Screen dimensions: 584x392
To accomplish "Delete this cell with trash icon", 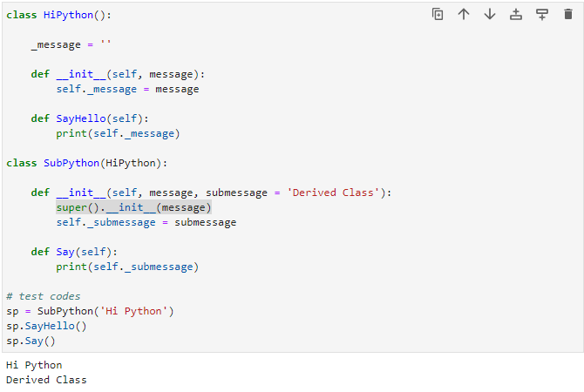I will [x=568, y=15].
